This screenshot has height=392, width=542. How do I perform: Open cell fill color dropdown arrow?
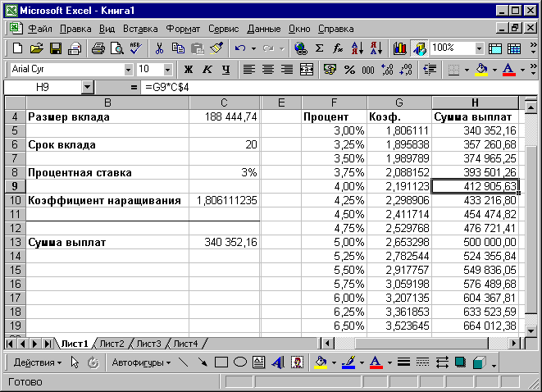(x=494, y=71)
